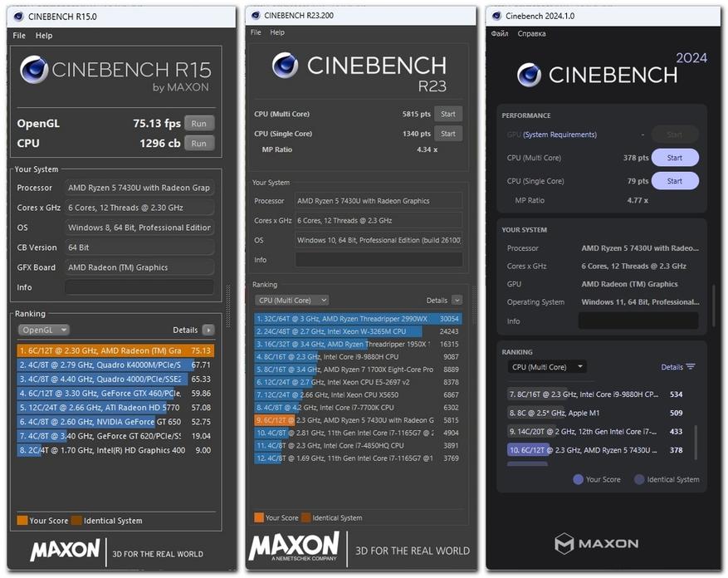Select R15 ranking row AMD Radeon 75.13

[x=115, y=350]
